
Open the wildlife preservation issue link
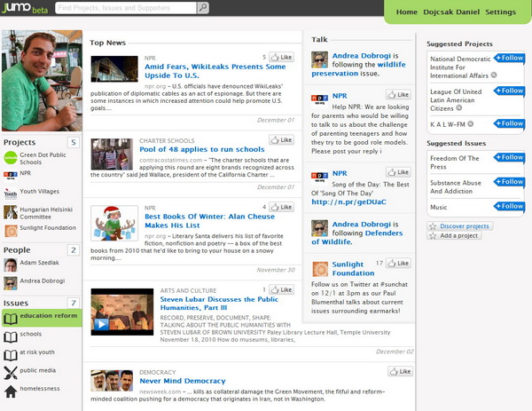[x=358, y=69]
